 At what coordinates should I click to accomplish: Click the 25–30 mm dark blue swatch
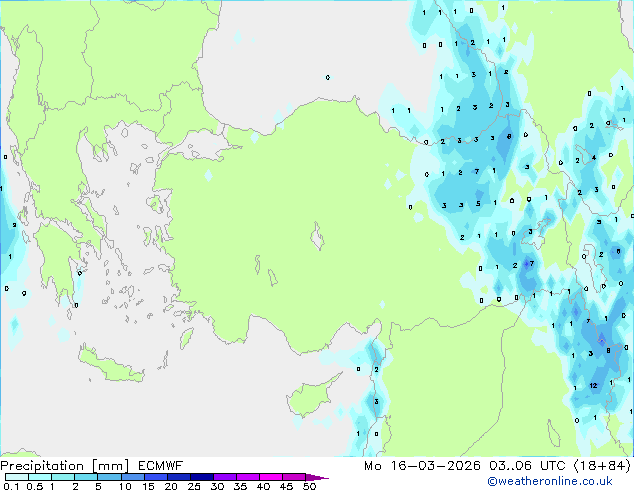tap(201, 477)
